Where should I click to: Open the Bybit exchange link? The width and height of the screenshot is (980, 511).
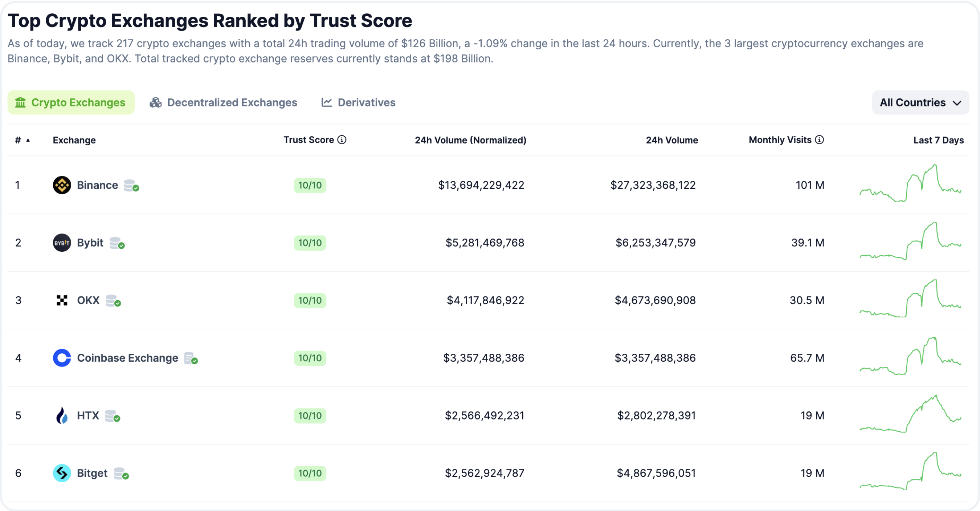90,243
